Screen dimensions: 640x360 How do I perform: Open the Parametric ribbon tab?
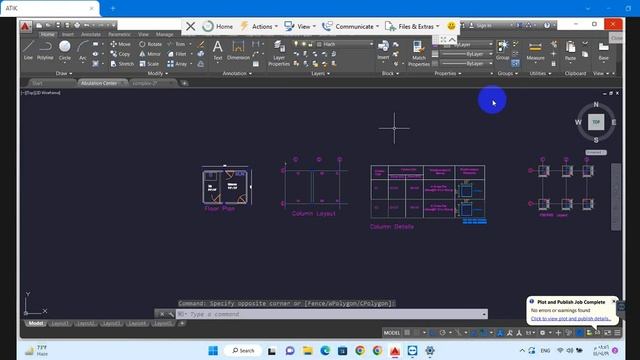[x=119, y=35]
